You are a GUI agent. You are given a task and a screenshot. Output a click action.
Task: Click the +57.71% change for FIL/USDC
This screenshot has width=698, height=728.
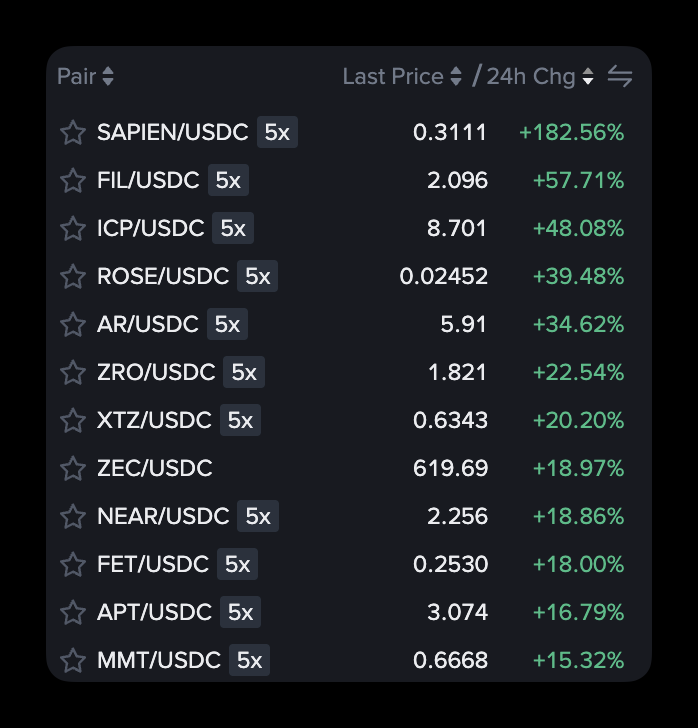coord(578,181)
